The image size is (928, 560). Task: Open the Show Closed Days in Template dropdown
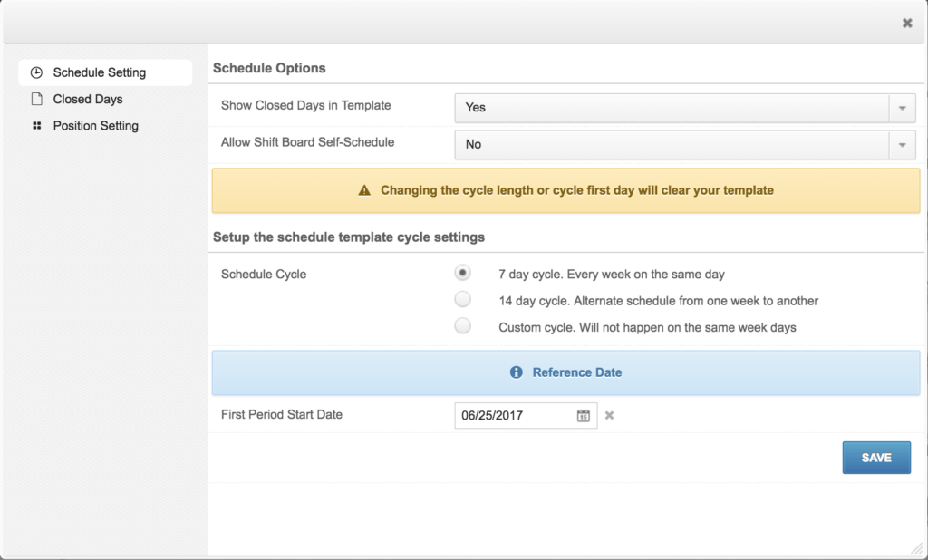click(685, 108)
